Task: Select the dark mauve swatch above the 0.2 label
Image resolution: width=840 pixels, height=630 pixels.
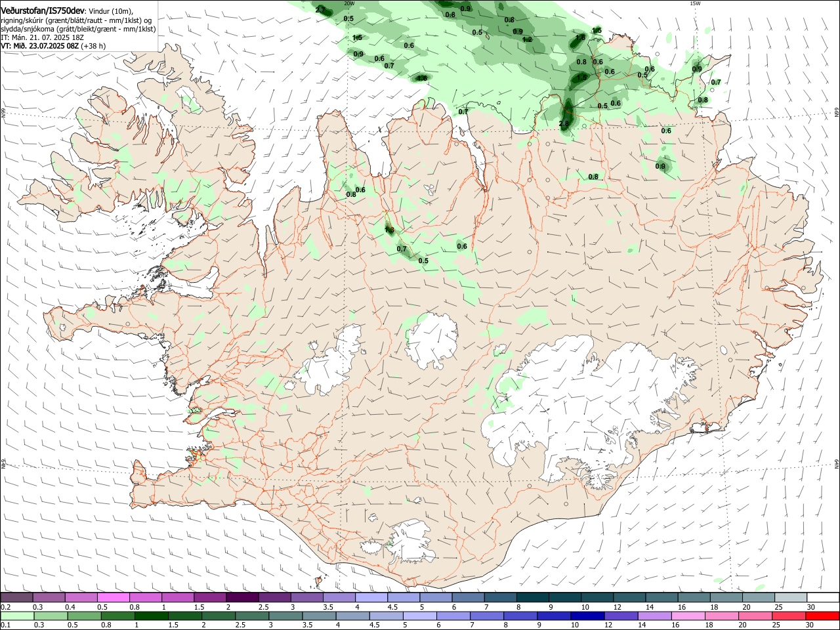Action: coord(16,598)
